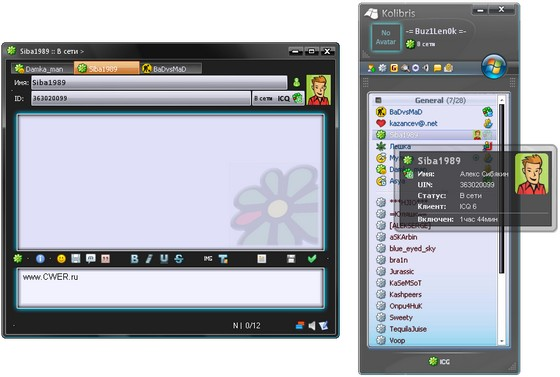
Task: Click contact list scrollbar down arrow
Action: 501,341
